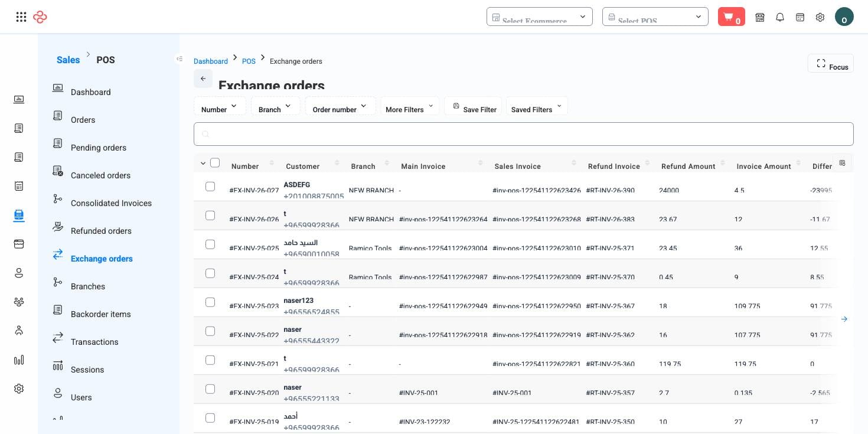Expand the More Filters dropdown
Viewport: 868px width, 434px height.
coord(410,106)
